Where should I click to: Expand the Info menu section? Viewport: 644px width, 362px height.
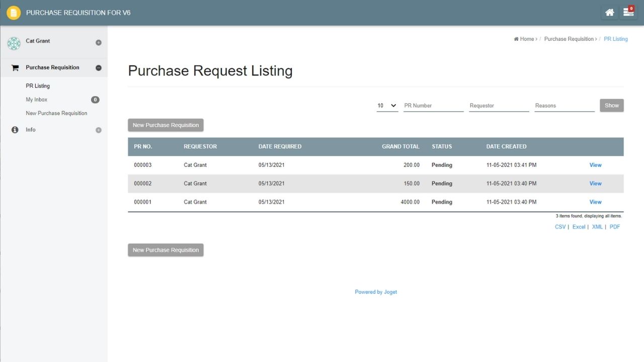[x=99, y=130]
